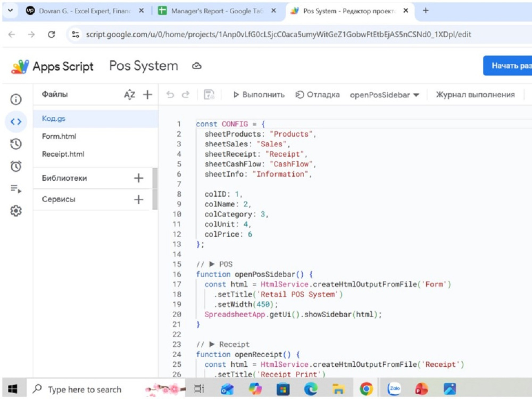Click the sheetCashFlow line in code
The image size is (532, 399).
coord(260,164)
